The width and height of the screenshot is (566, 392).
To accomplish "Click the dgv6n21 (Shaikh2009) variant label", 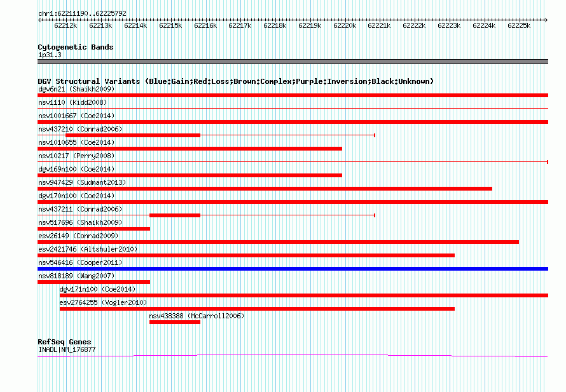I will 76,89.
